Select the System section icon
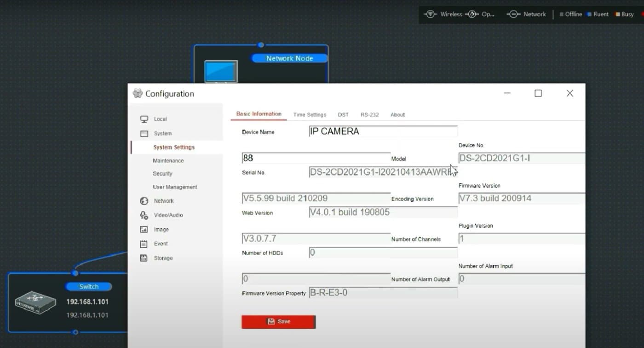The image size is (644, 348). coord(144,133)
